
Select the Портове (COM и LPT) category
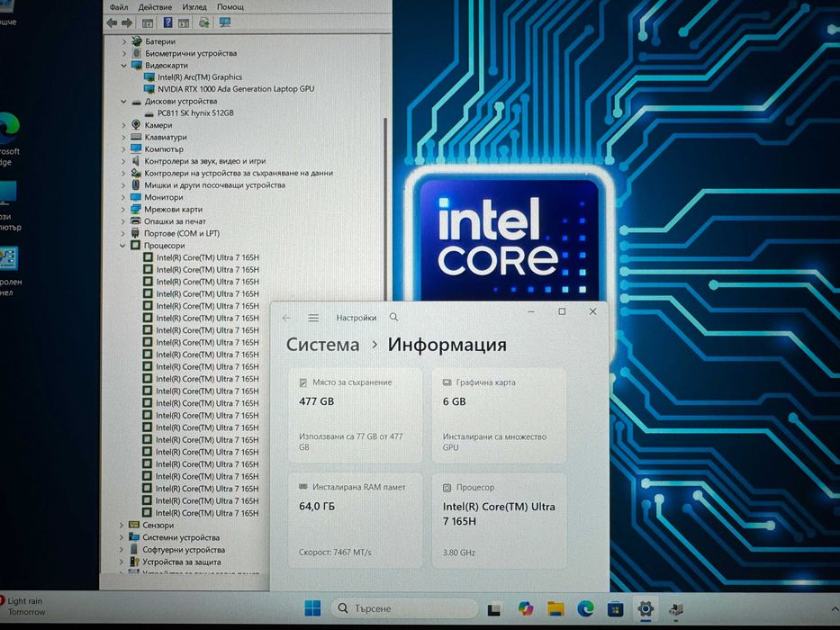coord(182,233)
